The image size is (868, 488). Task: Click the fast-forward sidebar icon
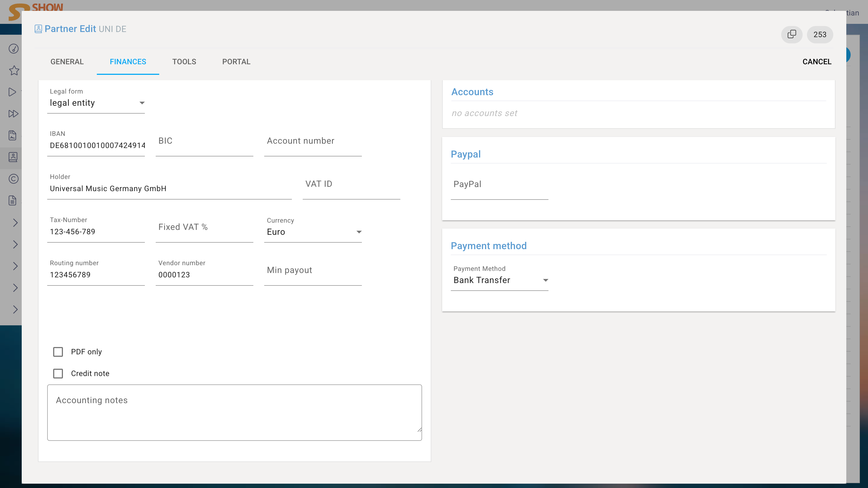coord(13,114)
